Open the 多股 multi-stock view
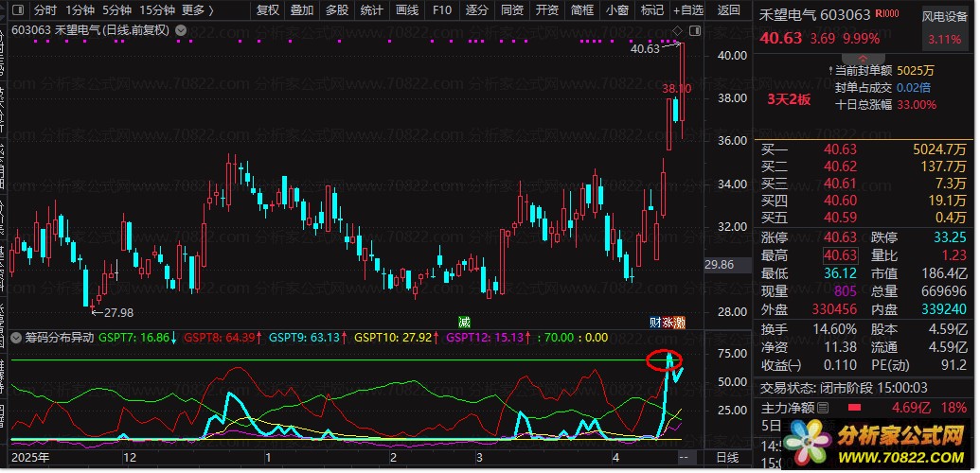The height and width of the screenshot is (473, 980). [x=337, y=10]
